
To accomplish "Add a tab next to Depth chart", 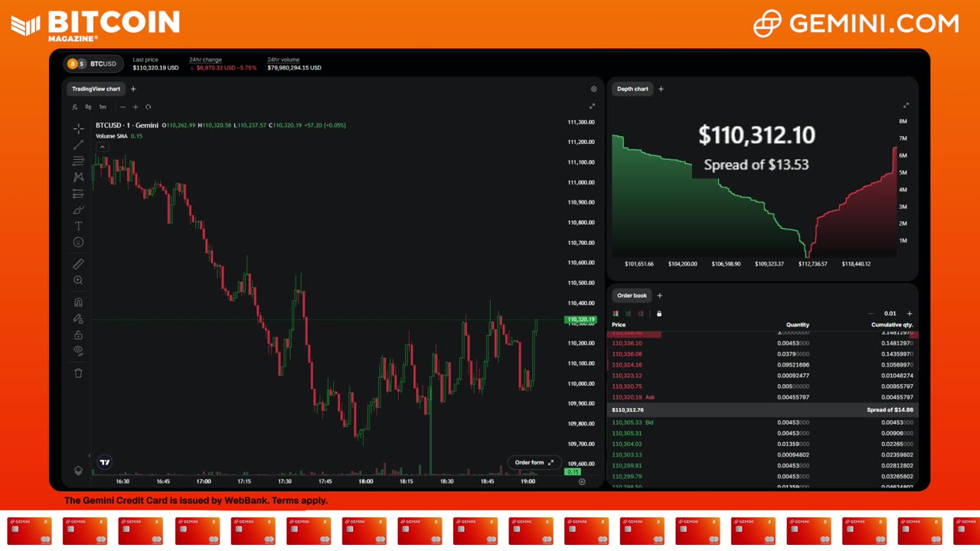I will 661,89.
